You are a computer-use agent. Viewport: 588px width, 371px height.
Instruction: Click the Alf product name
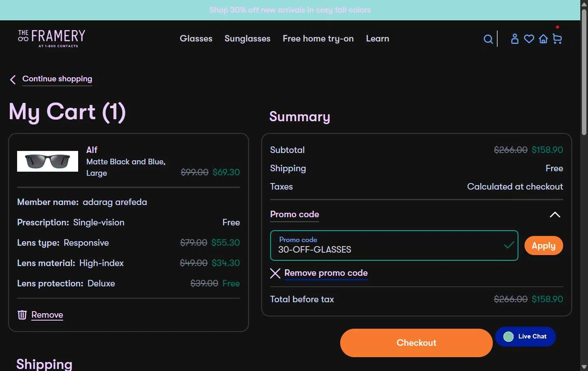(92, 150)
